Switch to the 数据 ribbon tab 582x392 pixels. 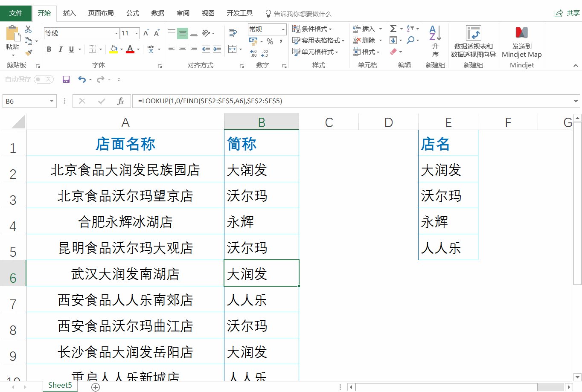coord(157,13)
